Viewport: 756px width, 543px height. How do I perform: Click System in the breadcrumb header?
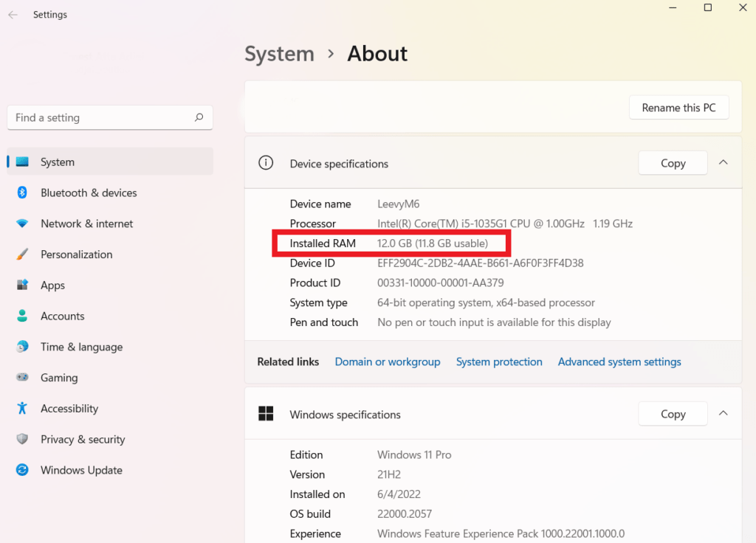click(279, 53)
